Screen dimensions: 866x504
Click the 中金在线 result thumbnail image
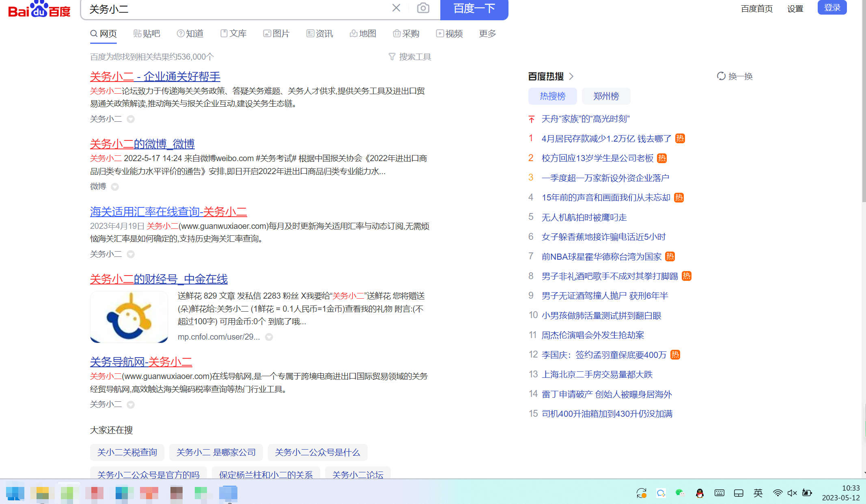click(129, 317)
